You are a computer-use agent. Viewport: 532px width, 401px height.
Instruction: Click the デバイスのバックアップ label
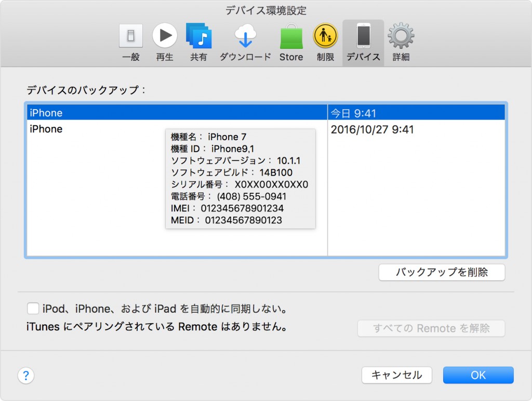[x=86, y=90]
